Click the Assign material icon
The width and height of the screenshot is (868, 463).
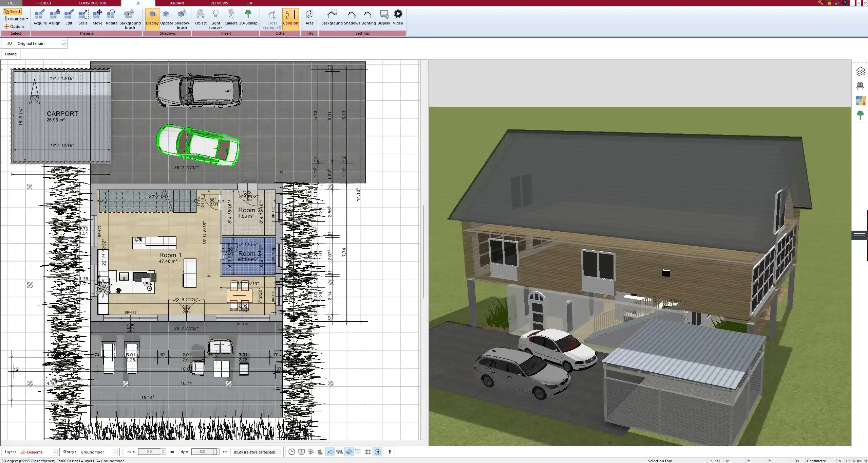click(x=54, y=17)
